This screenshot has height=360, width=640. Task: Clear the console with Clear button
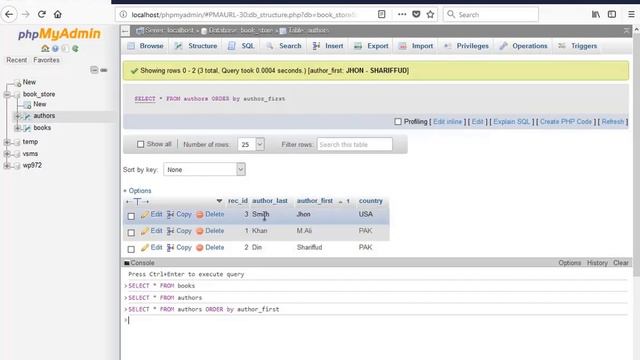621,263
